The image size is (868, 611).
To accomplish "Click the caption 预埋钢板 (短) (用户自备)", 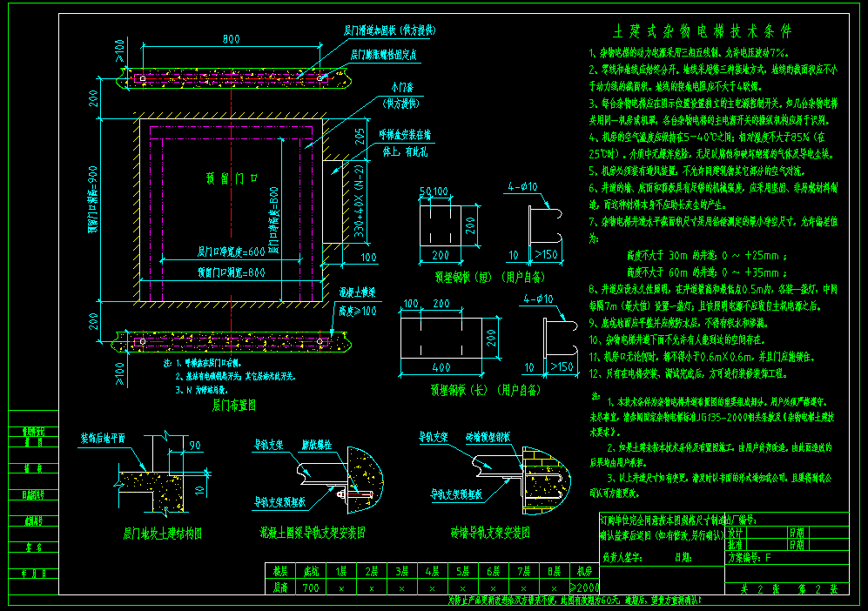I will click(x=490, y=278).
